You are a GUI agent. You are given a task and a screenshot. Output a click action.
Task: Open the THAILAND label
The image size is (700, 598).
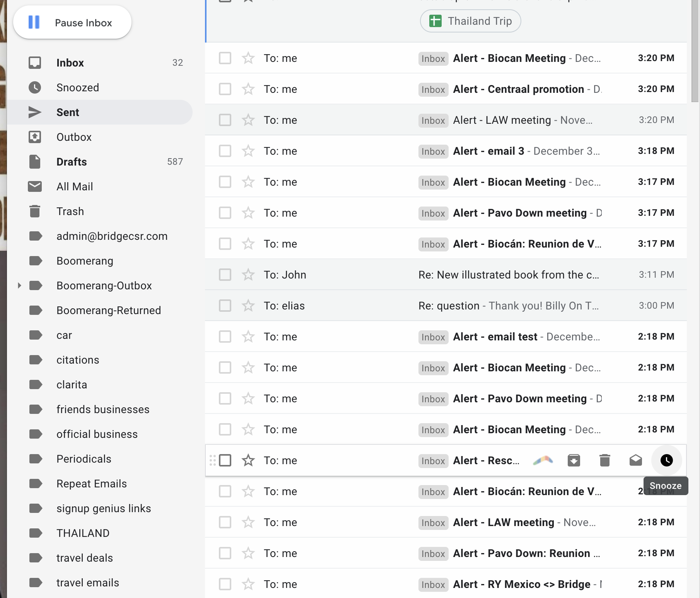point(83,533)
